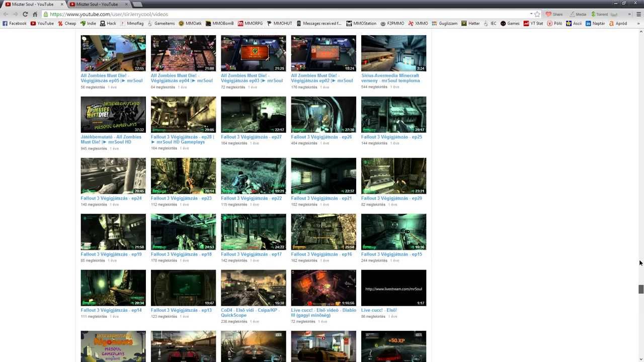Open All Zombies Must Die ep02 title
Viewport: 644px width, 362px height.
pos(322,78)
